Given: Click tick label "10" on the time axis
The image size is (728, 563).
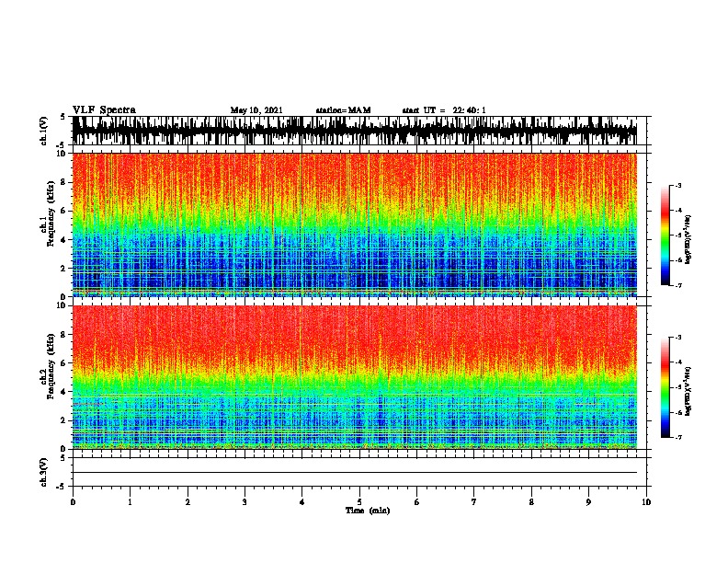Looking at the screenshot, I should (x=646, y=502).
